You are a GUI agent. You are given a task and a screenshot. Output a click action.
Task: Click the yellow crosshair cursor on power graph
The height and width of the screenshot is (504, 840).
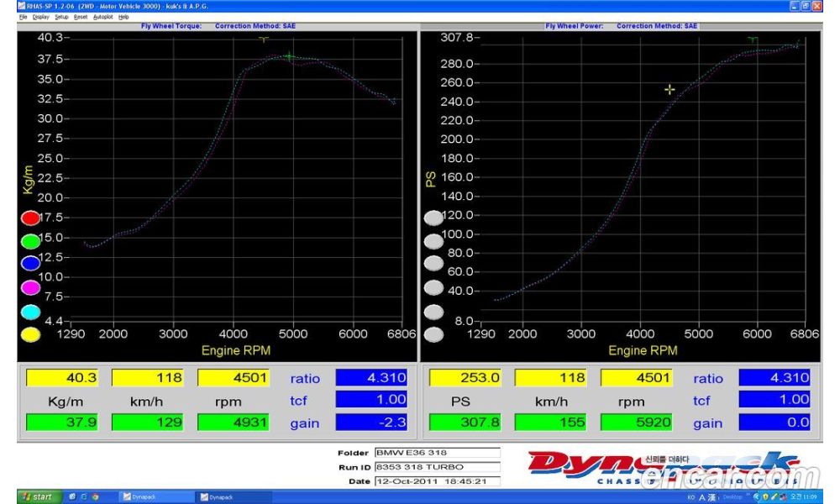tap(669, 89)
